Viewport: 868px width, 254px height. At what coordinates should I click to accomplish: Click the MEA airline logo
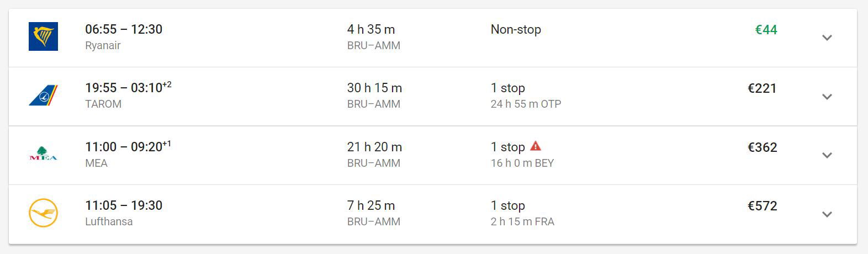pyautogui.click(x=43, y=154)
